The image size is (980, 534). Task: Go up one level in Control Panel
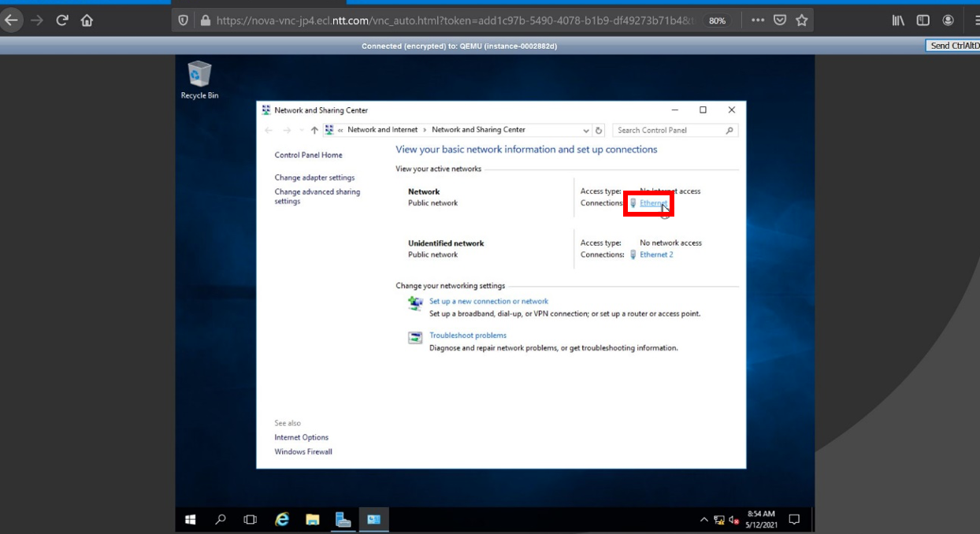(314, 131)
